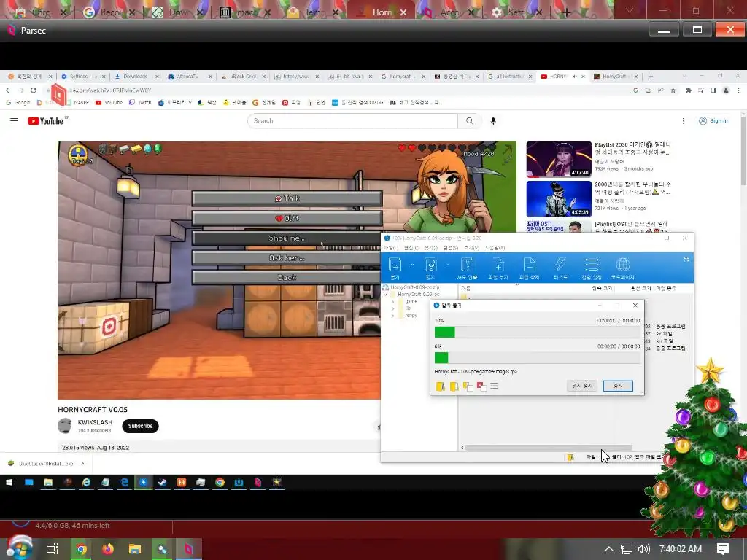This screenshot has width=747, height=560.
Task: Choose the Show me... option in the video
Action: [x=287, y=238]
